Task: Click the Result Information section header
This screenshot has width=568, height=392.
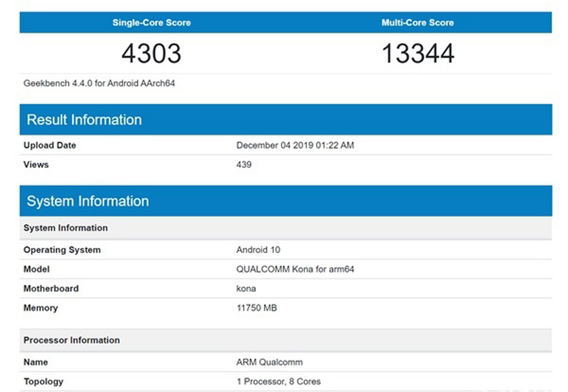Action: 286,119
